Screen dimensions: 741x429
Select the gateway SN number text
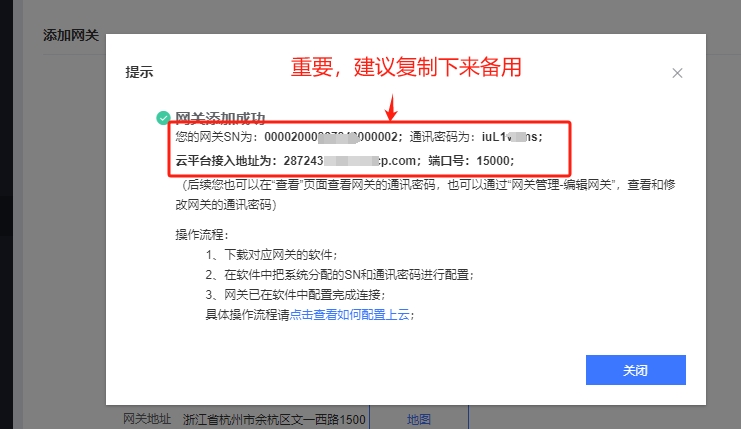(331, 137)
